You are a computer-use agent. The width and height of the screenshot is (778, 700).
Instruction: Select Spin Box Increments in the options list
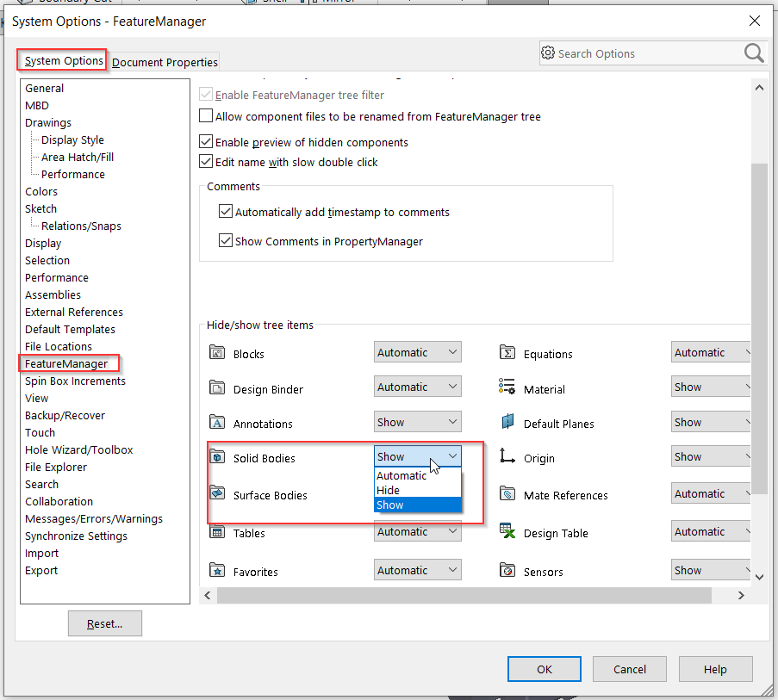(x=75, y=381)
